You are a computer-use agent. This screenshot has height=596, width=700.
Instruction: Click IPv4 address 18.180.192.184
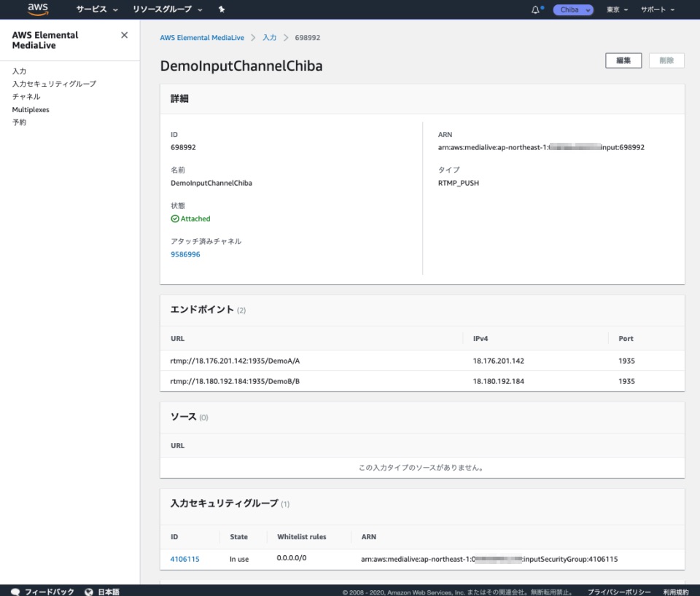499,381
